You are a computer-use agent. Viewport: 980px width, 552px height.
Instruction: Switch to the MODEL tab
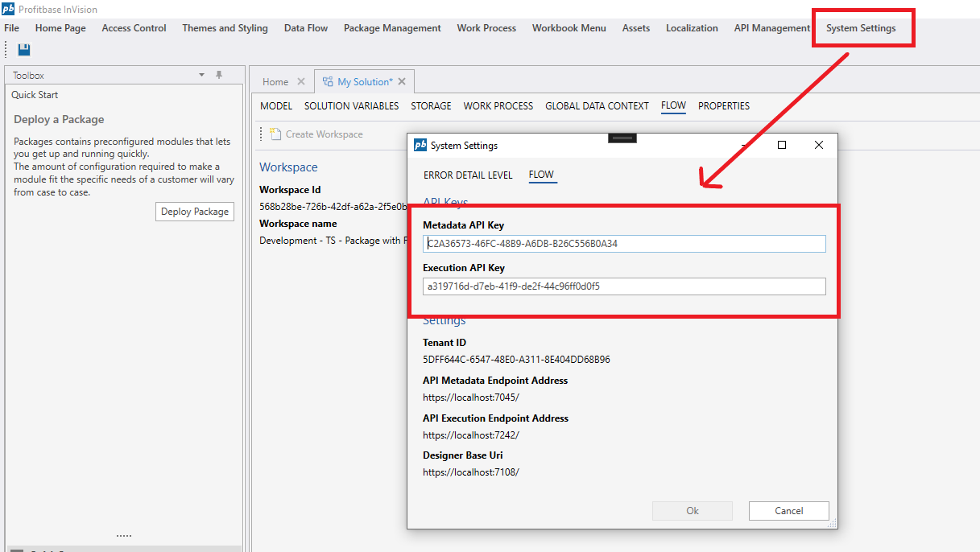tap(276, 106)
